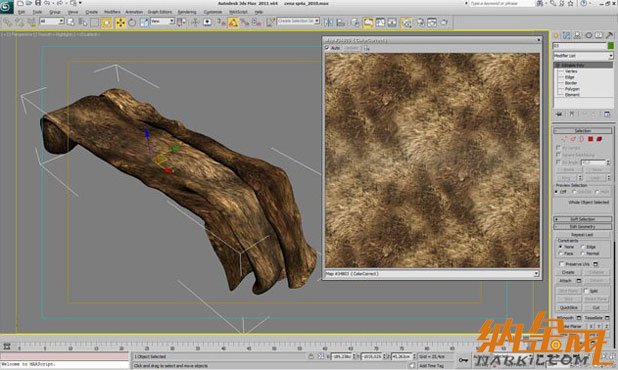Activate the Select and Rotate tool
This screenshot has width=618, height=370.
tap(132, 22)
